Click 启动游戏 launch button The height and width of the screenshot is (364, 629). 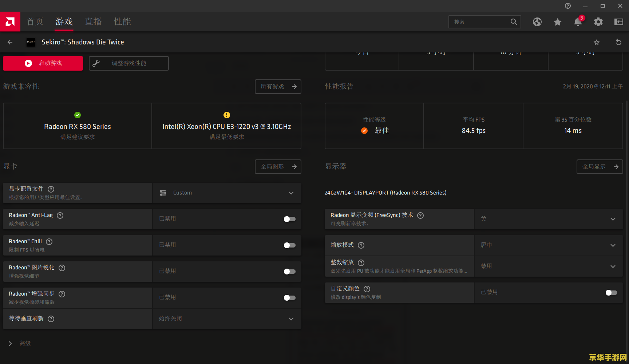pos(43,63)
